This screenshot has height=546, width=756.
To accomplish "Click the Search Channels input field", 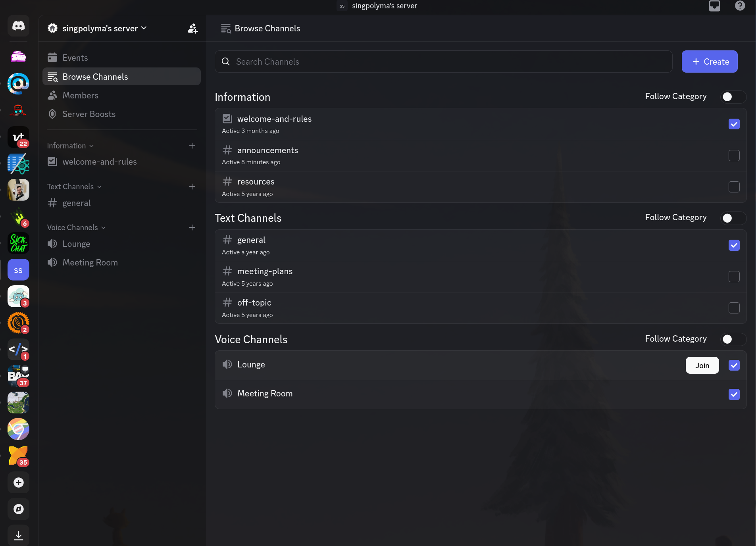I will click(x=443, y=62).
